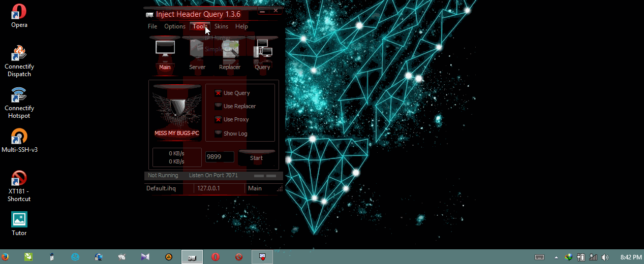Open the Options menu
This screenshot has width=644, height=264.
pyautogui.click(x=175, y=26)
